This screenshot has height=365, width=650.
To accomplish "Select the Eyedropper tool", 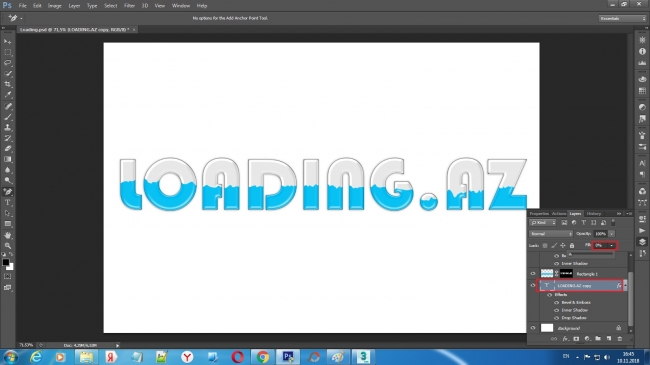I will pos(8,95).
